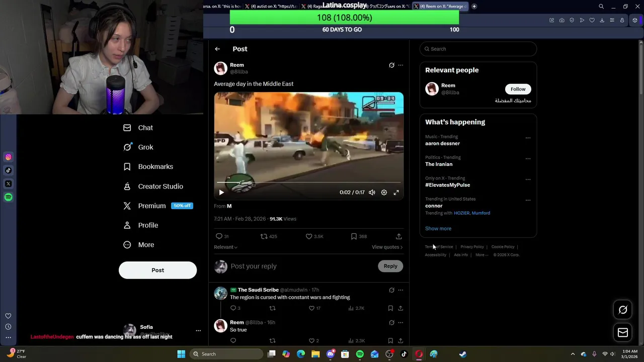Expand the Relevant sort dropdown
Image resolution: width=644 pixels, height=362 pixels.
225,247
